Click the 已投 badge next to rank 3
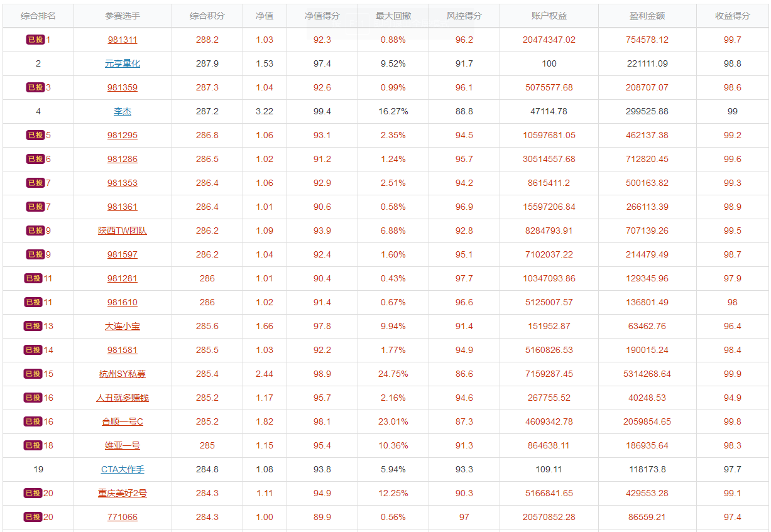The height and width of the screenshot is (532, 771). [x=35, y=87]
